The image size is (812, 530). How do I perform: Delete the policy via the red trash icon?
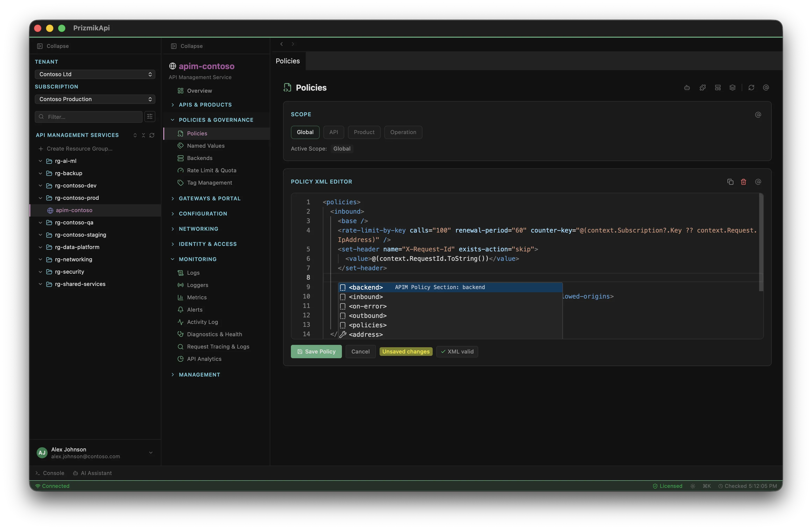coord(744,182)
